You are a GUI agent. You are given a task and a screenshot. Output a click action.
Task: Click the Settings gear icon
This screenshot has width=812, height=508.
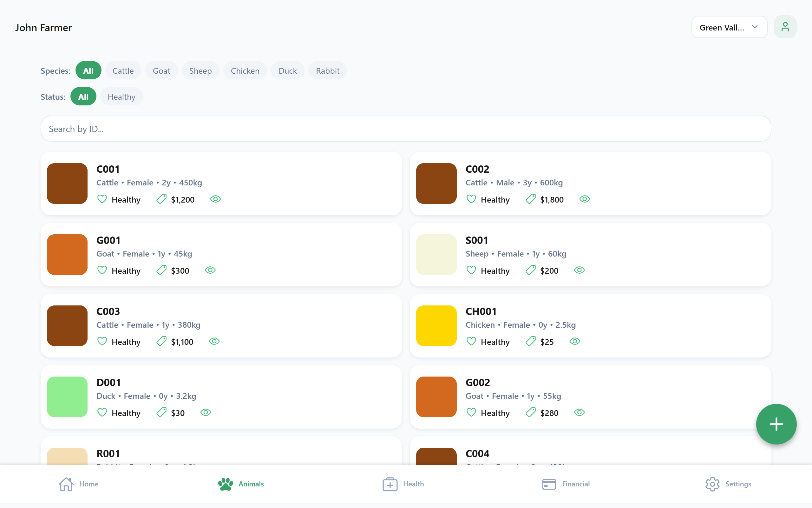click(x=712, y=484)
